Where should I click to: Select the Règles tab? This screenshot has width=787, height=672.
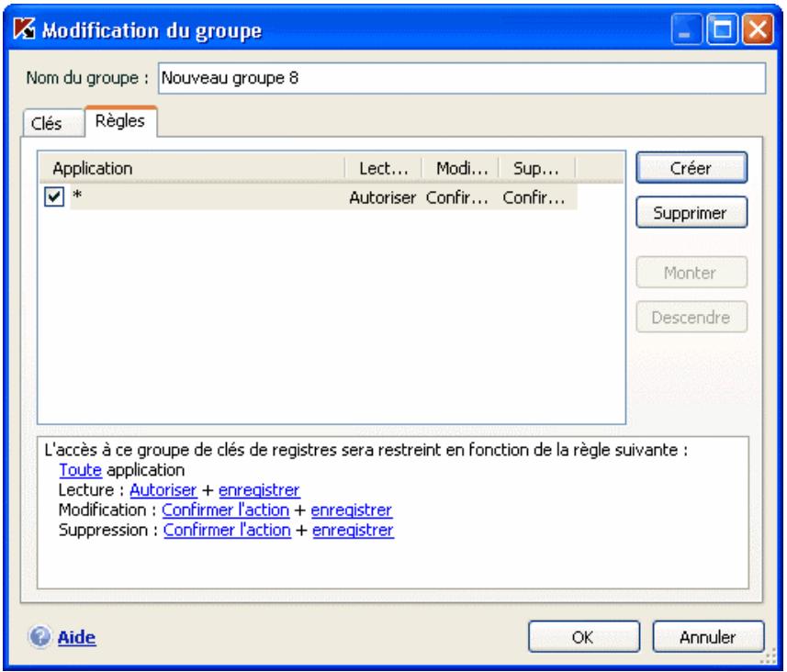coord(120,121)
